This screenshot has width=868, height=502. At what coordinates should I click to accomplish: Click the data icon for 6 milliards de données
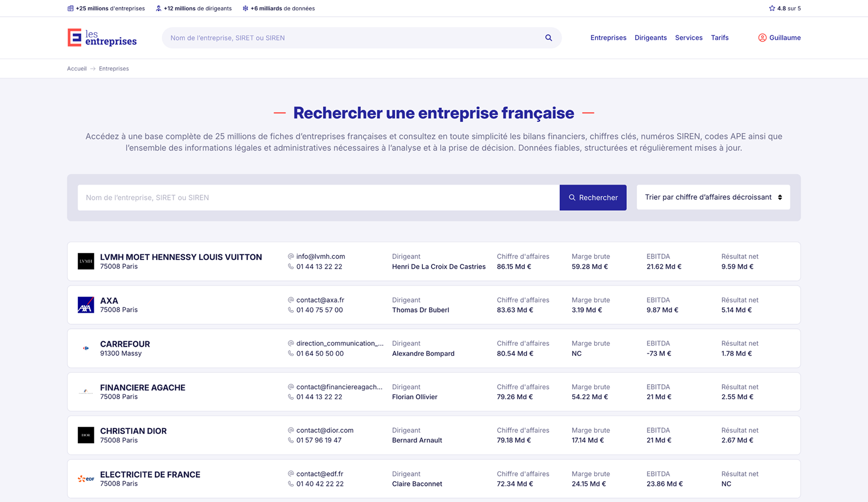click(x=245, y=8)
